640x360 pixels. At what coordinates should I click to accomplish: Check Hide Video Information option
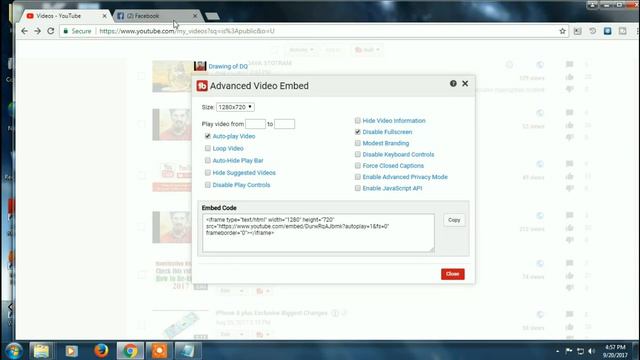(x=358, y=120)
